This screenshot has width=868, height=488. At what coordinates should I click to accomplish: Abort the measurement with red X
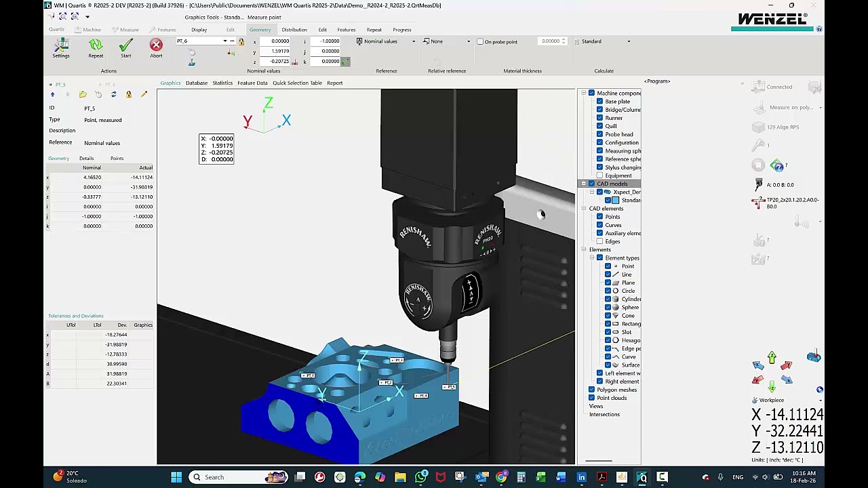156,45
